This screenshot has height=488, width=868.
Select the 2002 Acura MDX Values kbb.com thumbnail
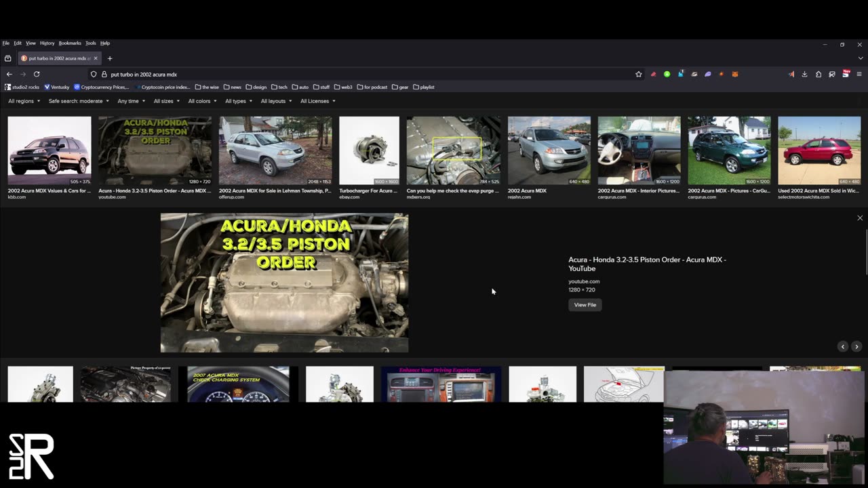(x=50, y=150)
